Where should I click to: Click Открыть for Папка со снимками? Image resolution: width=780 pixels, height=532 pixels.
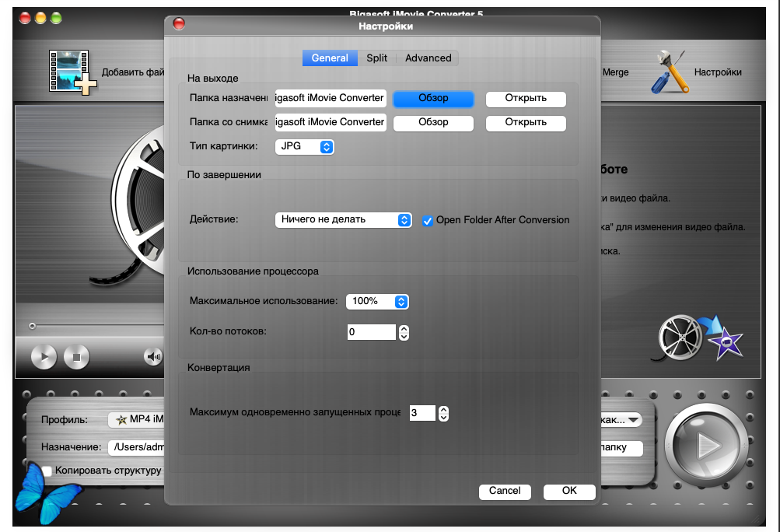[x=526, y=122]
